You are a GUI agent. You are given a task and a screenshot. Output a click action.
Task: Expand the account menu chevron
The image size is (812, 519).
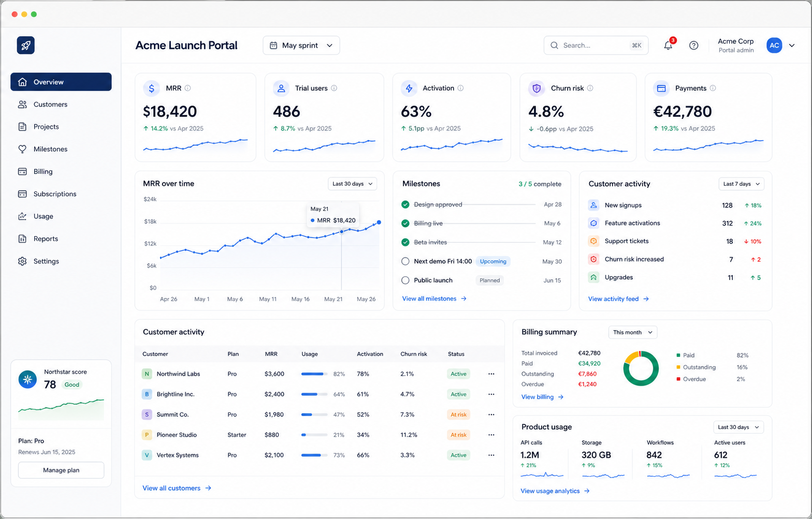(792, 46)
